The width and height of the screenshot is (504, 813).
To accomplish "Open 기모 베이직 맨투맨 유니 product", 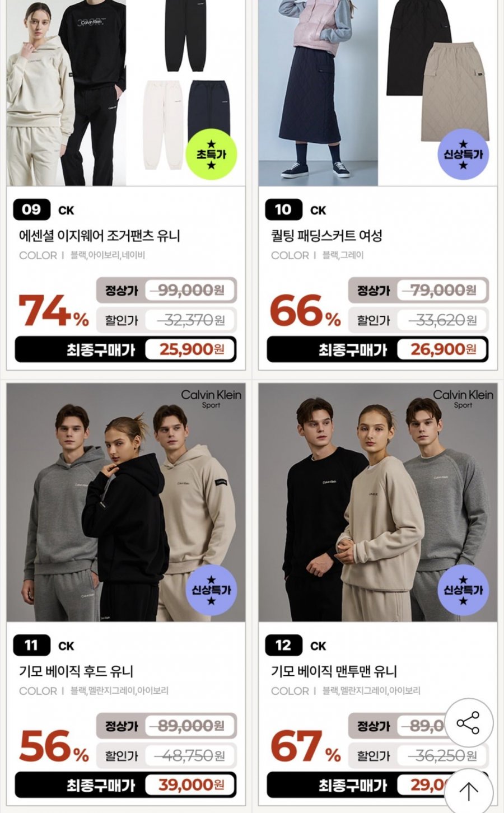I will tap(334, 671).
